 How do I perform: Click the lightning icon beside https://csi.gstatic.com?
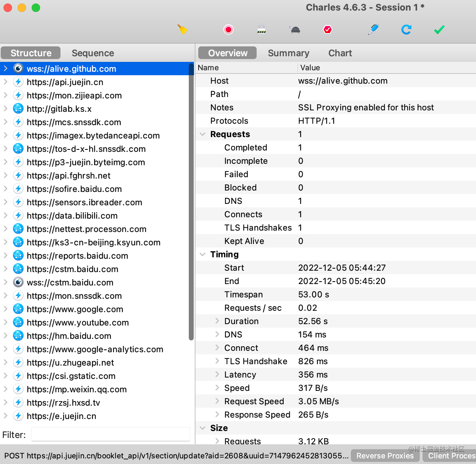tap(18, 376)
